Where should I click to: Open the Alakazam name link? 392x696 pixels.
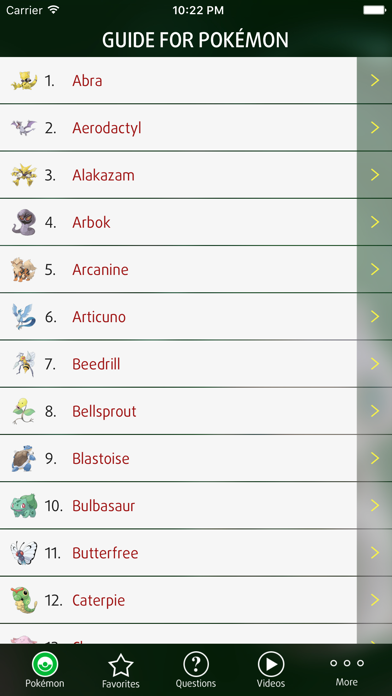103,175
